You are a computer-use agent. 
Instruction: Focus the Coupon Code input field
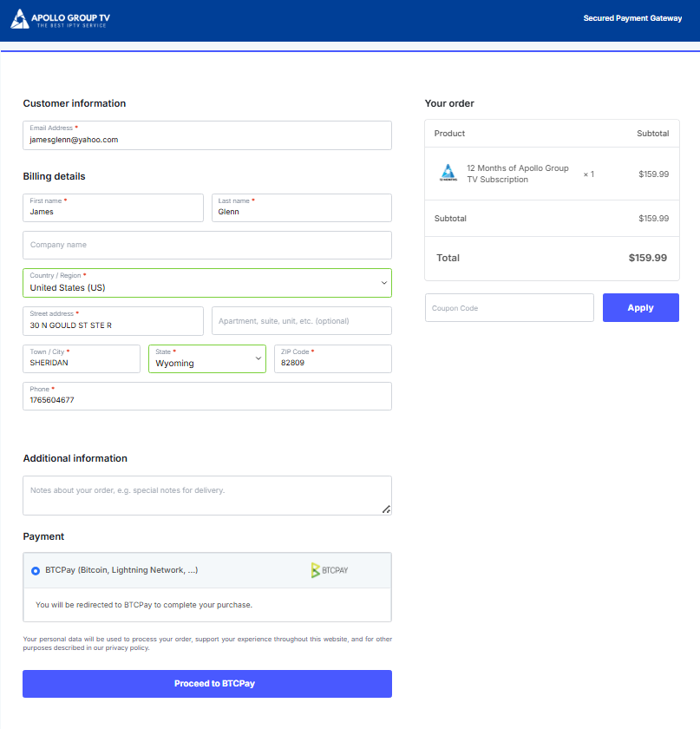click(x=509, y=308)
